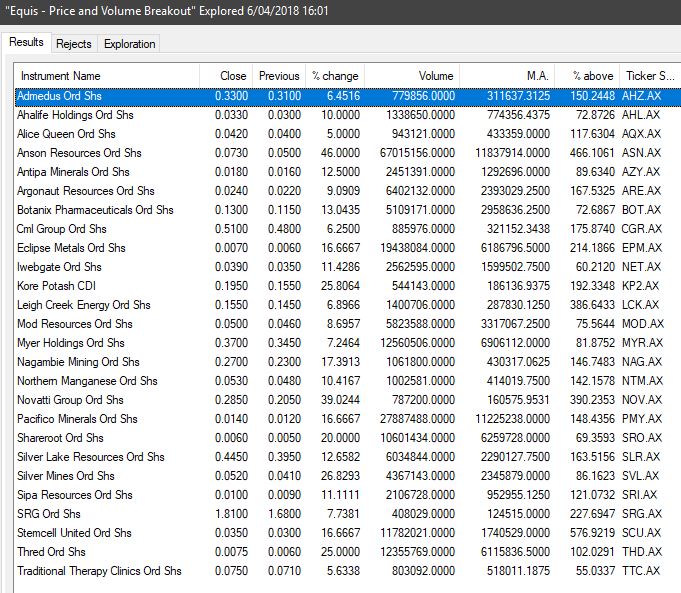Screen dimensions: 681x593
Task: Sort by Previous column header
Action: 279,76
